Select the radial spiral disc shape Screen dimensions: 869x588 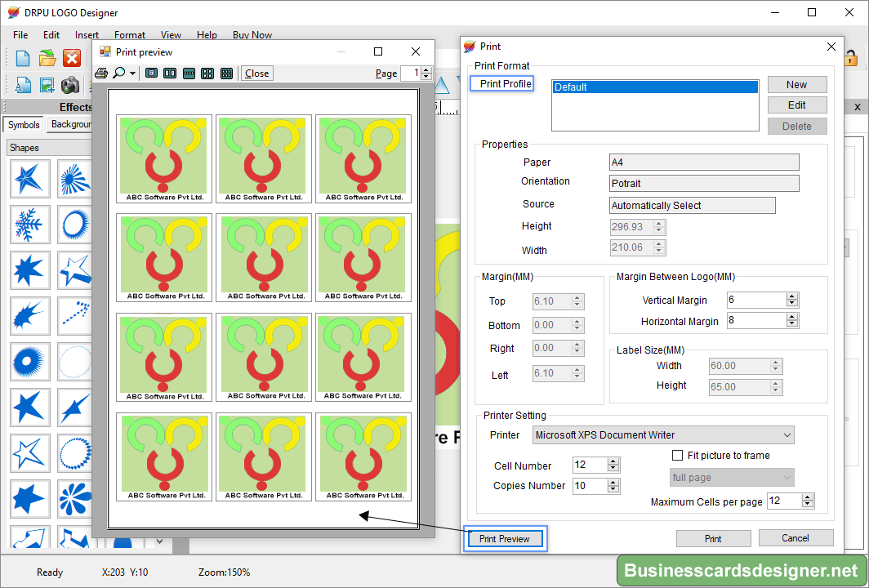[x=29, y=362]
